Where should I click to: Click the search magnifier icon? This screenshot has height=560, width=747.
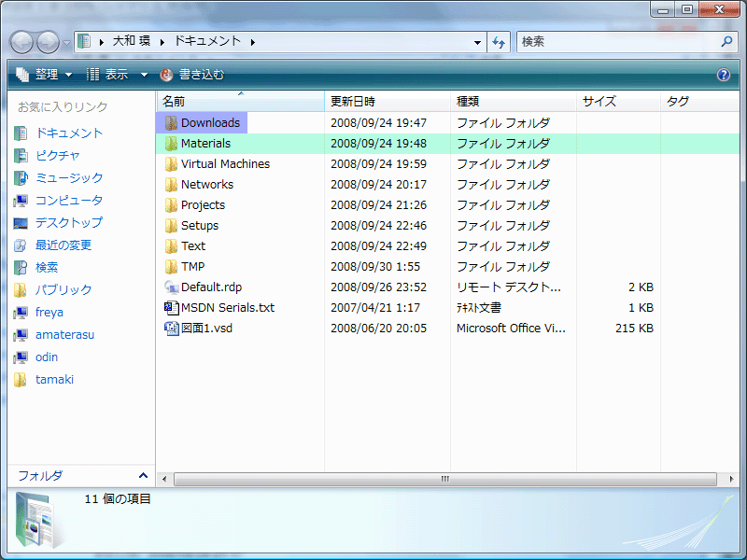click(726, 42)
